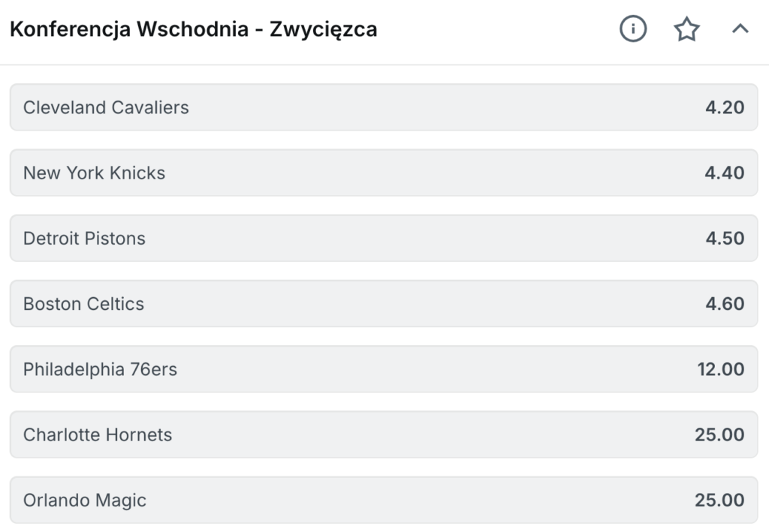This screenshot has width=769, height=532.
Task: Bet on Boston Celtics to win
Action: pos(383,304)
